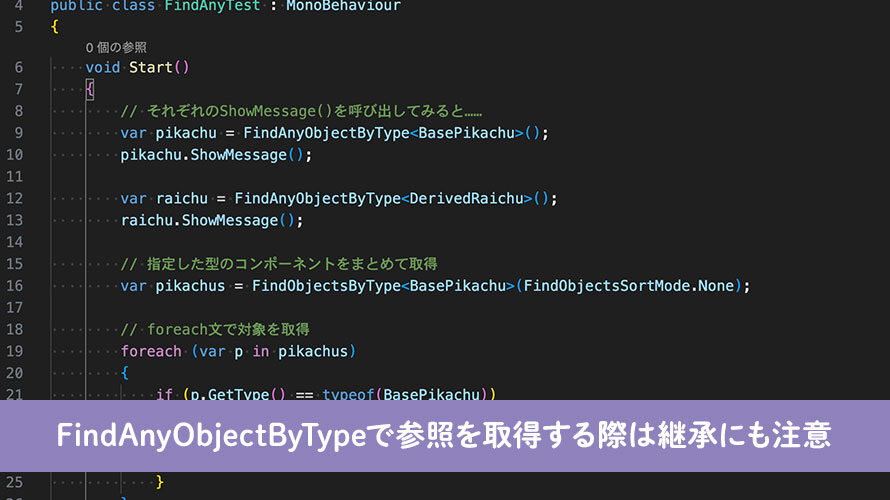Screen dimensions: 890x500
Task: Click 'FindAnyTest' class name on line 4
Action: pos(212,6)
